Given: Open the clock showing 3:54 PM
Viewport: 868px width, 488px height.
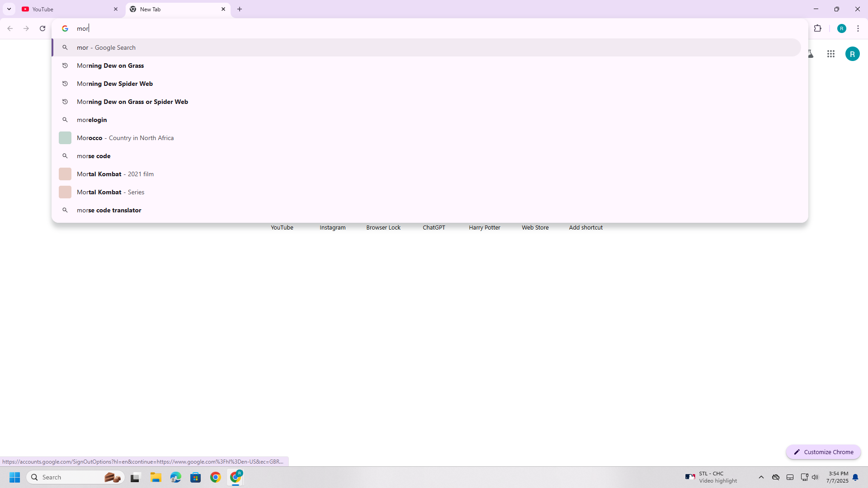Looking at the screenshot, I should tap(838, 477).
